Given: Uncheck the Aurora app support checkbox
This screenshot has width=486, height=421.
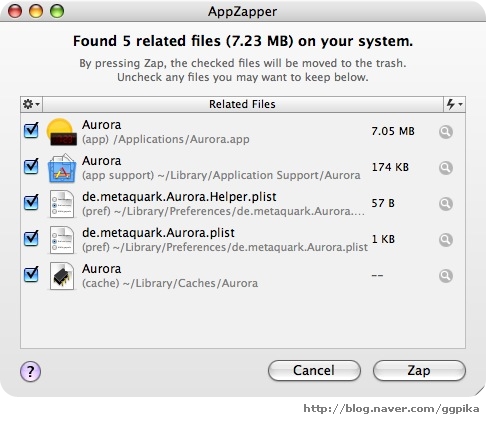Looking at the screenshot, I should [x=31, y=166].
